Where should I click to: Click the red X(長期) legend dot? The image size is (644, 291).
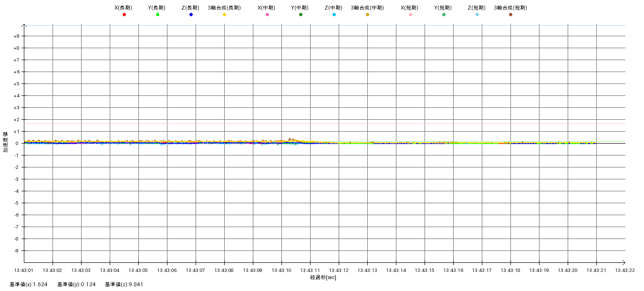point(124,15)
